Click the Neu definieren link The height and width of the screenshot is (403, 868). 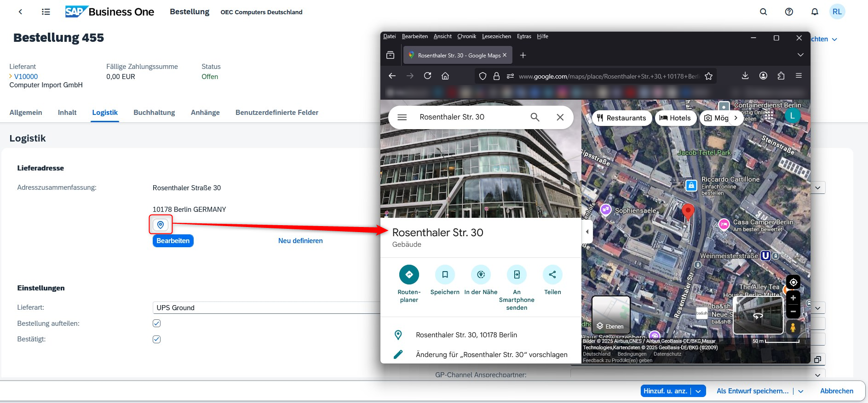300,241
